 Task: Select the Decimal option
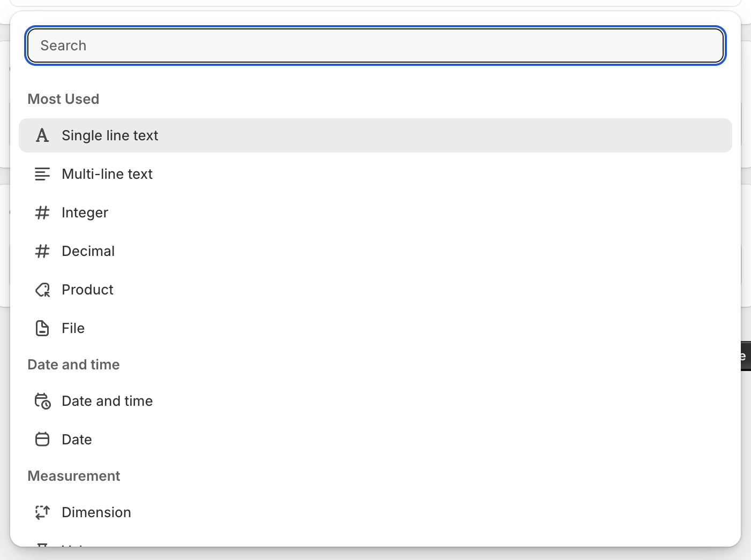375,251
